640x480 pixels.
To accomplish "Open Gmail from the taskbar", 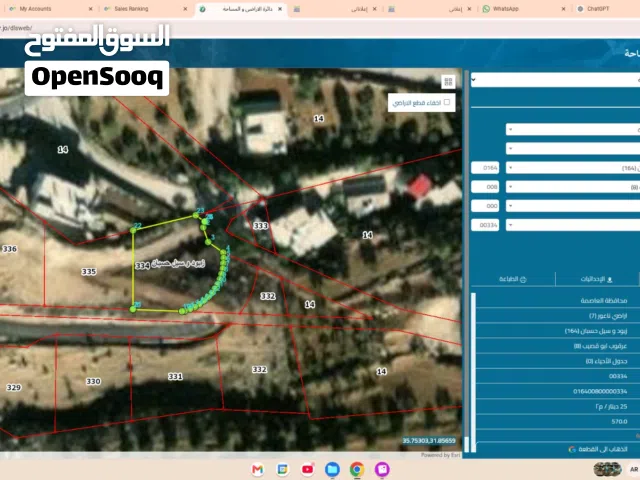I will point(258,469).
